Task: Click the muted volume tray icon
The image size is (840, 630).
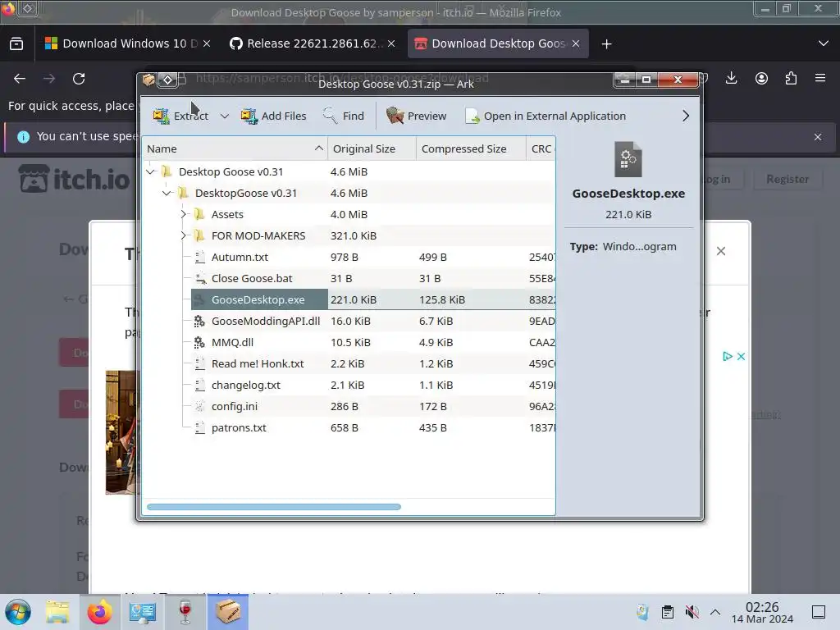Action: (692, 612)
